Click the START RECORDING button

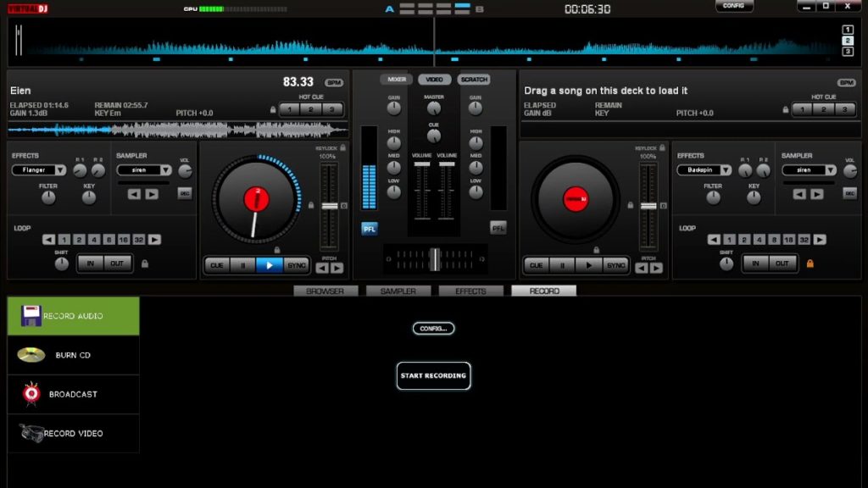coord(433,375)
